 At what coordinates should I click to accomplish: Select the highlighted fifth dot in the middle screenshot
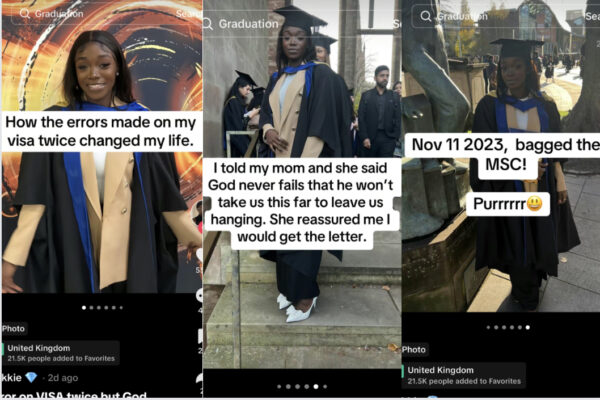[x=316, y=387]
